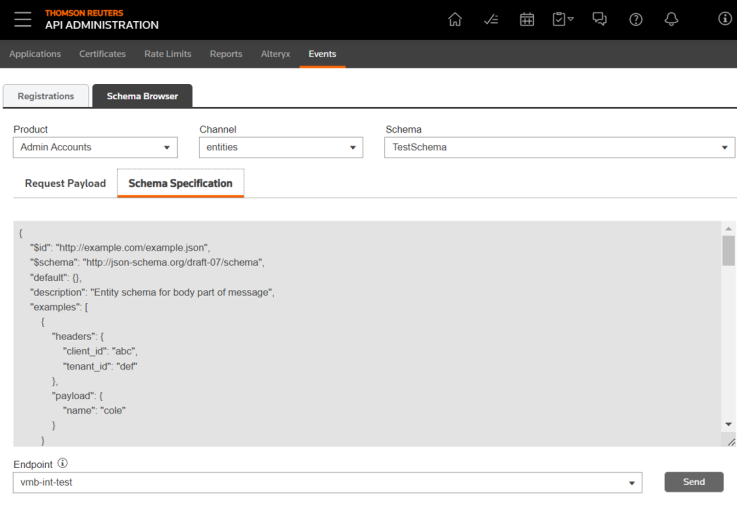This screenshot has height=508, width=737.
Task: Open the Endpoint dropdown showing vmb-int-test
Action: (328, 482)
